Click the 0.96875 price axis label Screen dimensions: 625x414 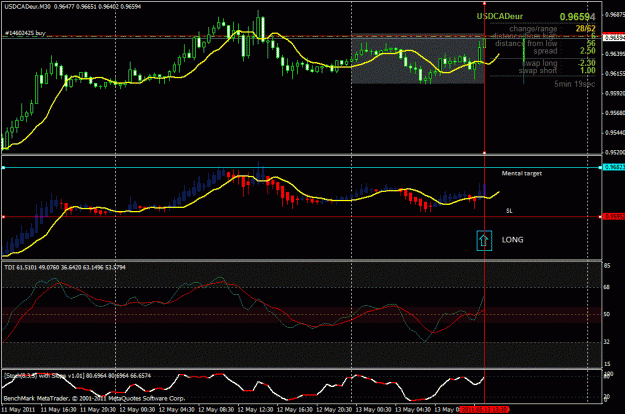[614, 14]
